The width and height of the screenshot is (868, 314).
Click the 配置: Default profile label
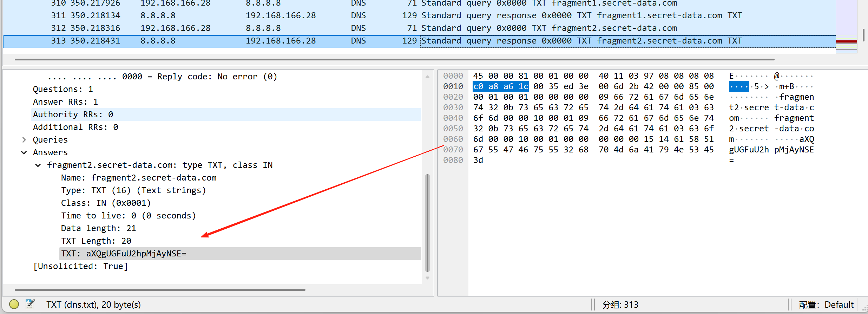click(826, 305)
